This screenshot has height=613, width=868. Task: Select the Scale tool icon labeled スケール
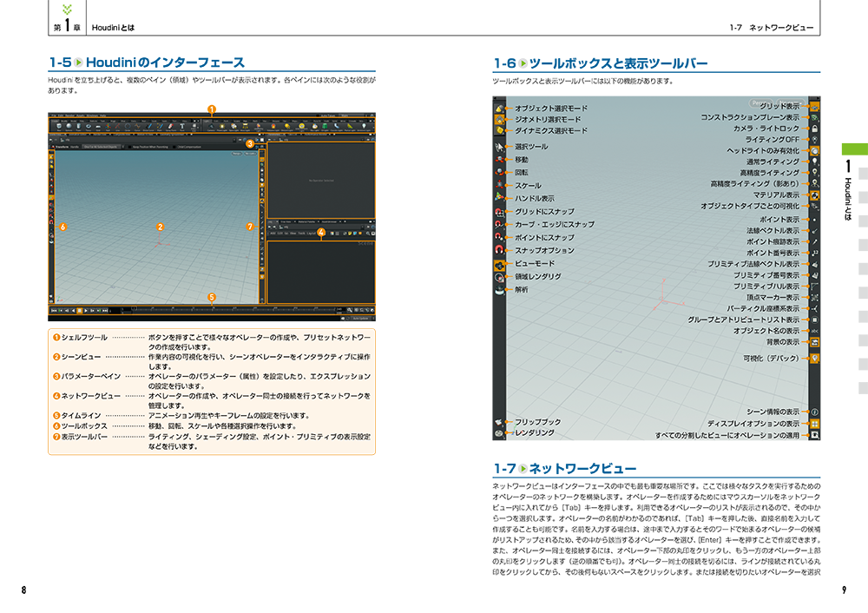click(x=500, y=186)
